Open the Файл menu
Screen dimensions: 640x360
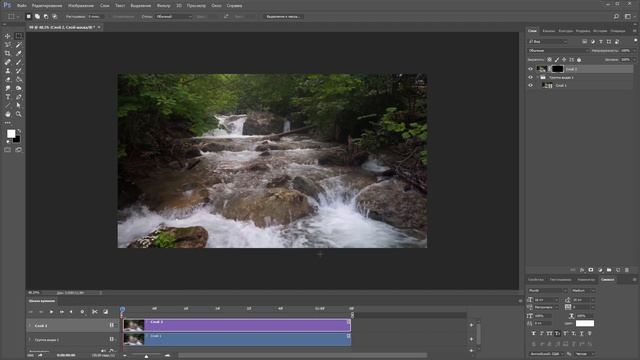tap(22, 6)
